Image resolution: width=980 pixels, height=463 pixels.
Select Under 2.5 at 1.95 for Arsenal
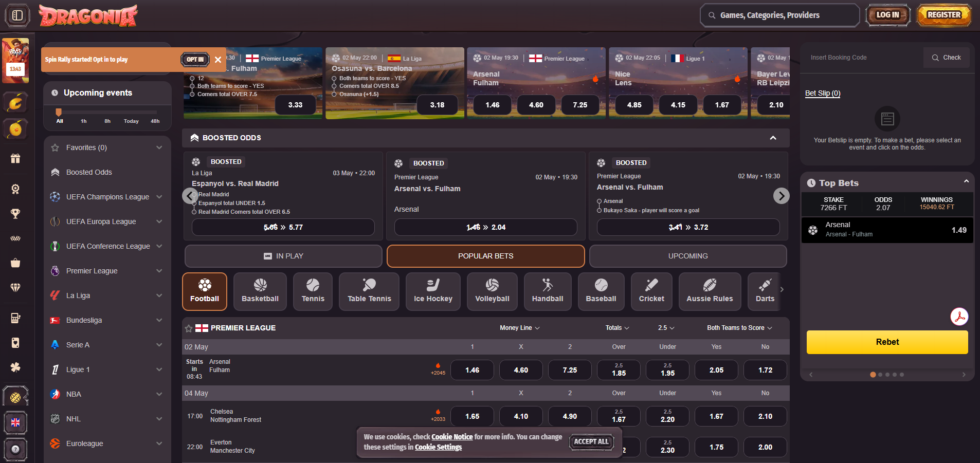(x=667, y=370)
